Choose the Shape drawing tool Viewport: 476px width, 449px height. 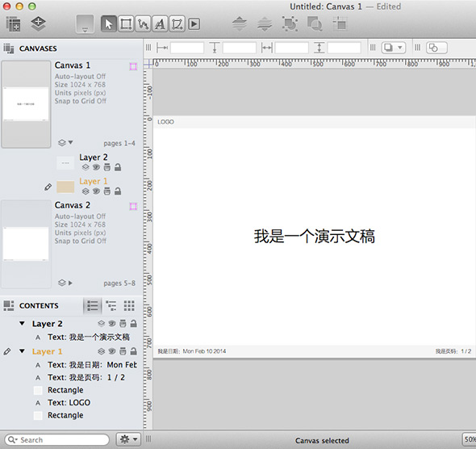click(126, 24)
